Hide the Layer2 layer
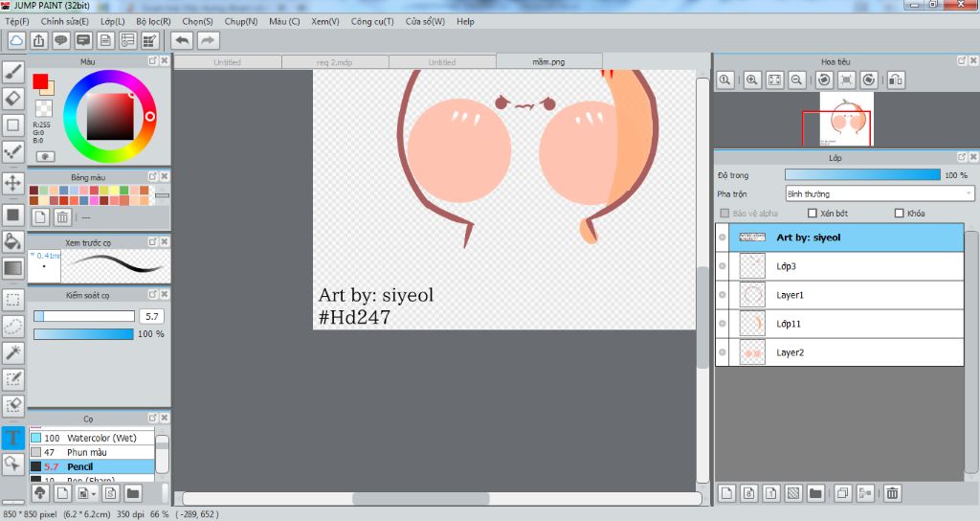 pyautogui.click(x=723, y=352)
